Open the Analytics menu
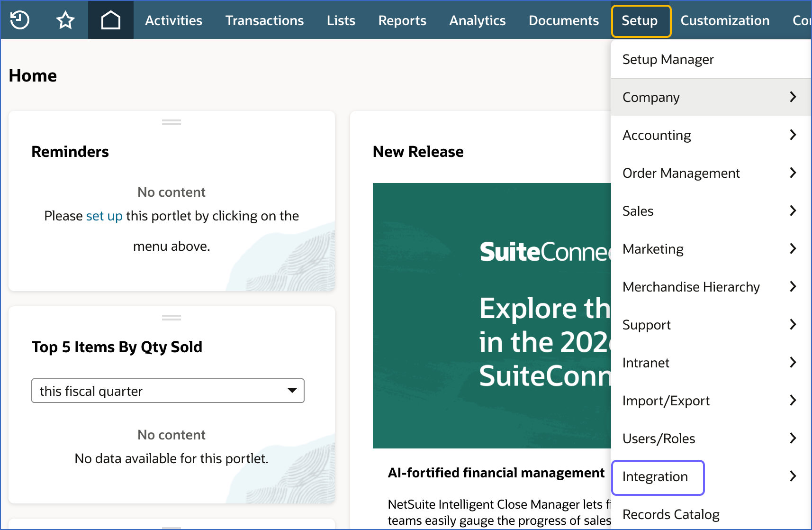This screenshot has height=530, width=812. (478, 20)
